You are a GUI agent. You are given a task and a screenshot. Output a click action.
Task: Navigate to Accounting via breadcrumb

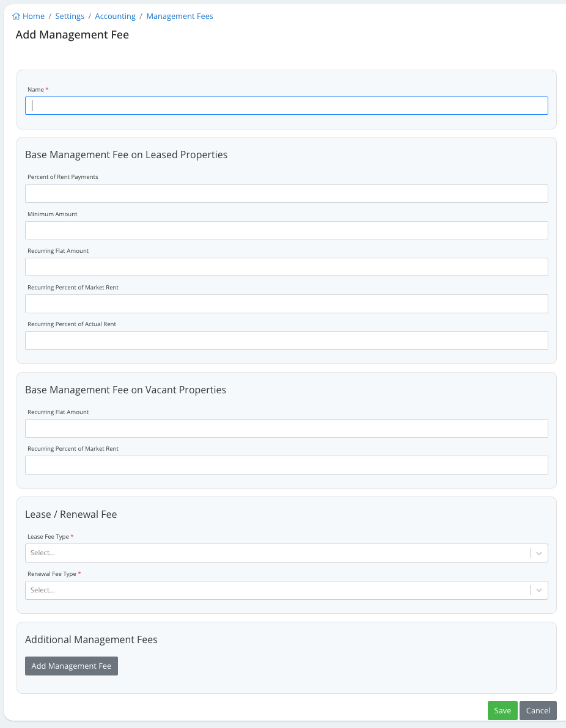point(115,16)
